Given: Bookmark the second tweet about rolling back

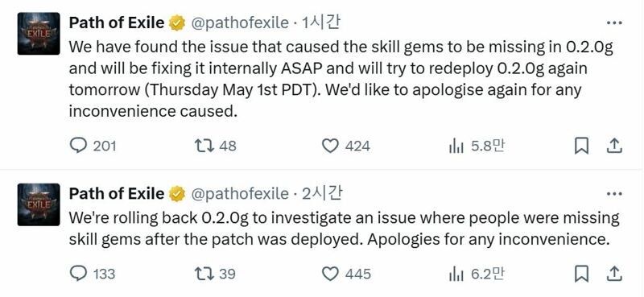Looking at the screenshot, I should (x=581, y=274).
